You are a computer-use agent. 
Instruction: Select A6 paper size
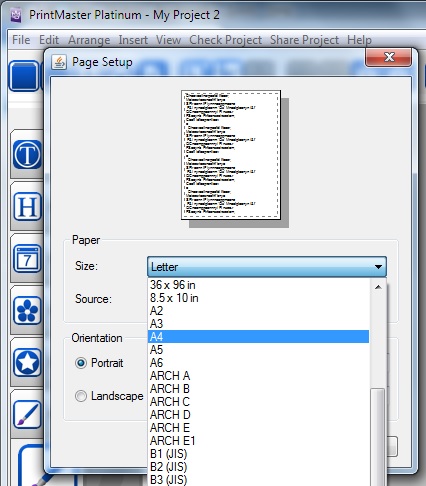258,363
